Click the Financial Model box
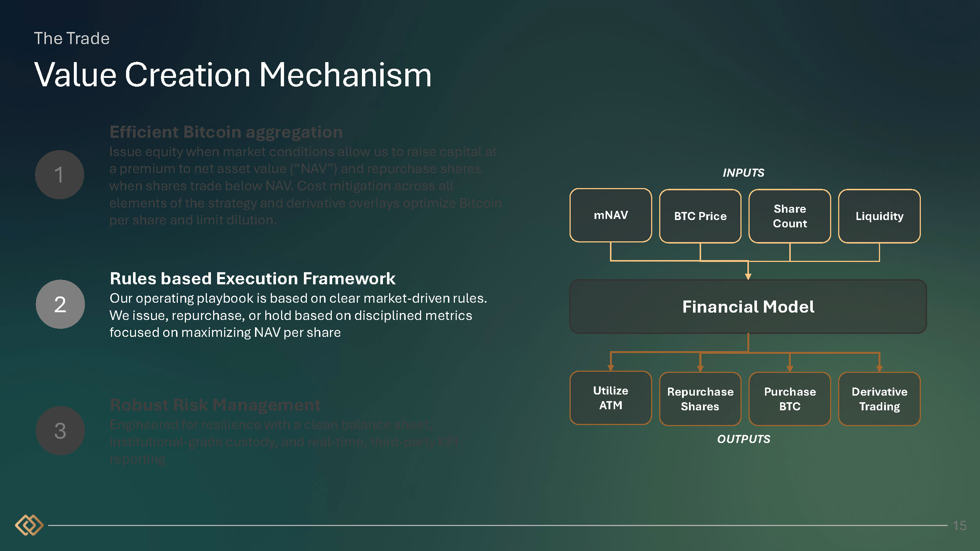This screenshot has width=980, height=551. (747, 306)
